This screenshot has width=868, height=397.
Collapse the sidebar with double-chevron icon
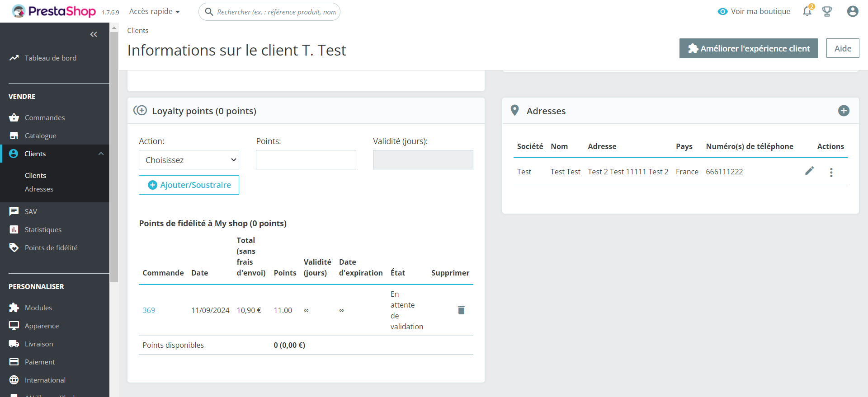click(x=94, y=34)
